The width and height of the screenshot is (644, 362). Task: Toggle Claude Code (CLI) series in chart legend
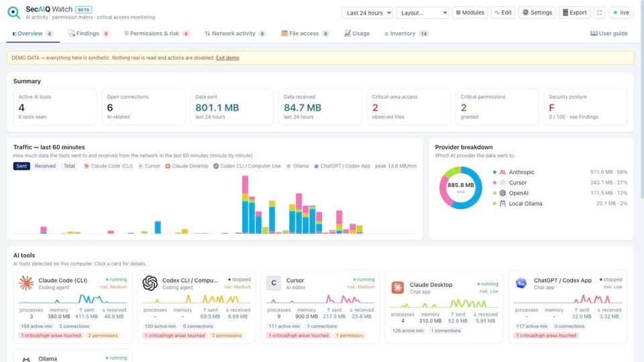coord(108,166)
